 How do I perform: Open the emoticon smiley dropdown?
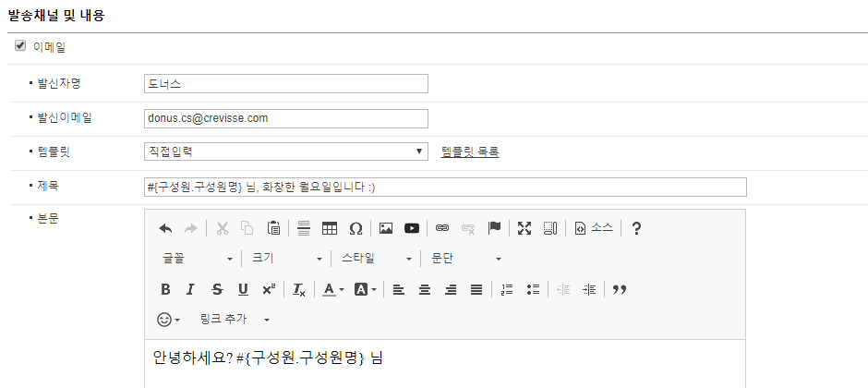click(x=169, y=320)
